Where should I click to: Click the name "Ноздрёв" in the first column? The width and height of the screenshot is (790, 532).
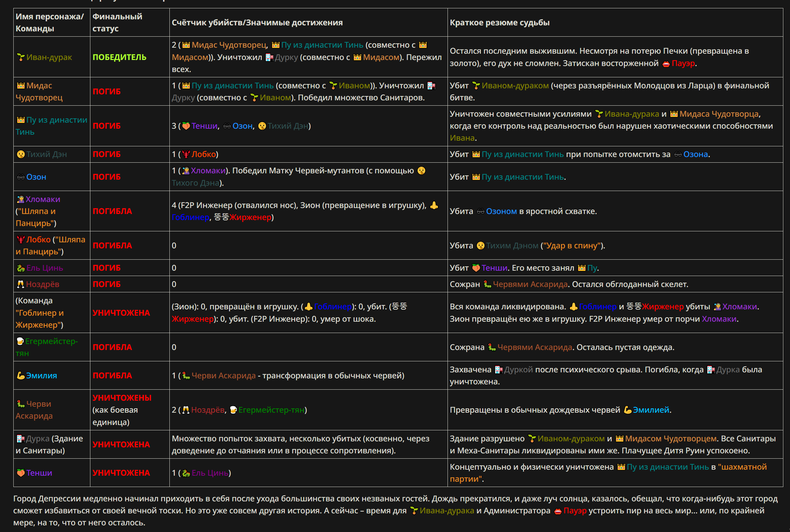(x=43, y=284)
